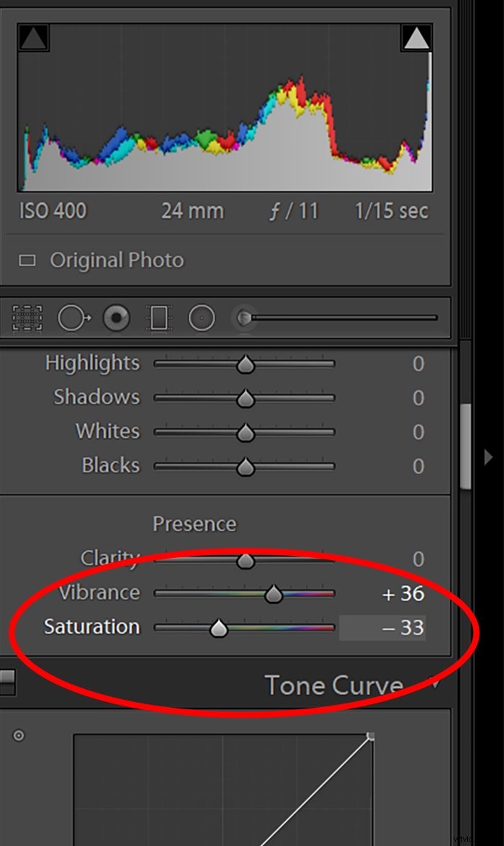
Task: Click the Tone Curve panel header
Action: [x=333, y=685]
